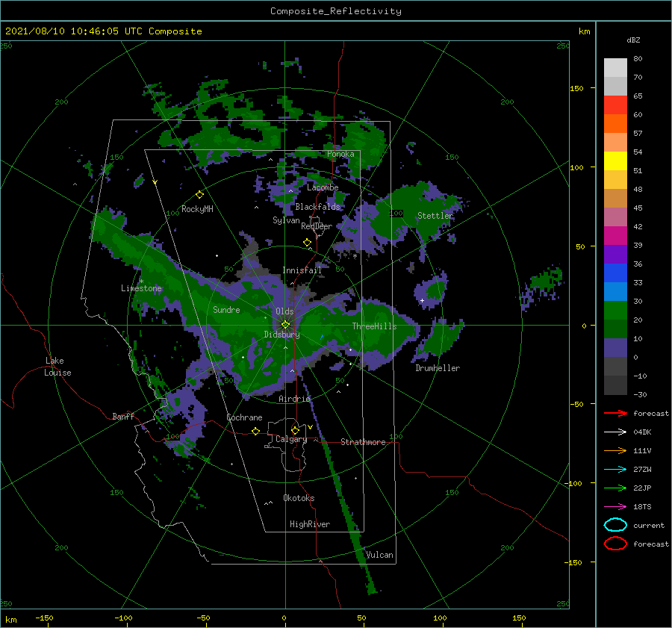The image size is (672, 628).
Task: Click the orange 111V arrow icon
Action: coord(615,450)
